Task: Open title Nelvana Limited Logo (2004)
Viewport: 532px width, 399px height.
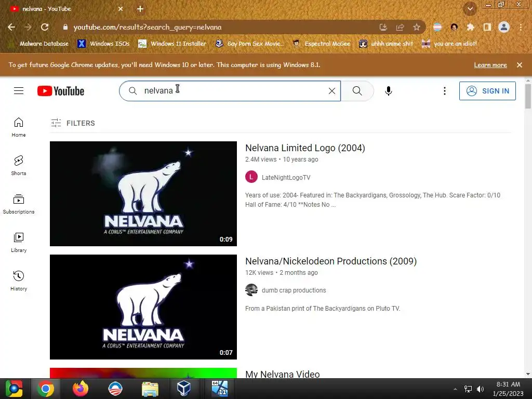Action: click(305, 148)
